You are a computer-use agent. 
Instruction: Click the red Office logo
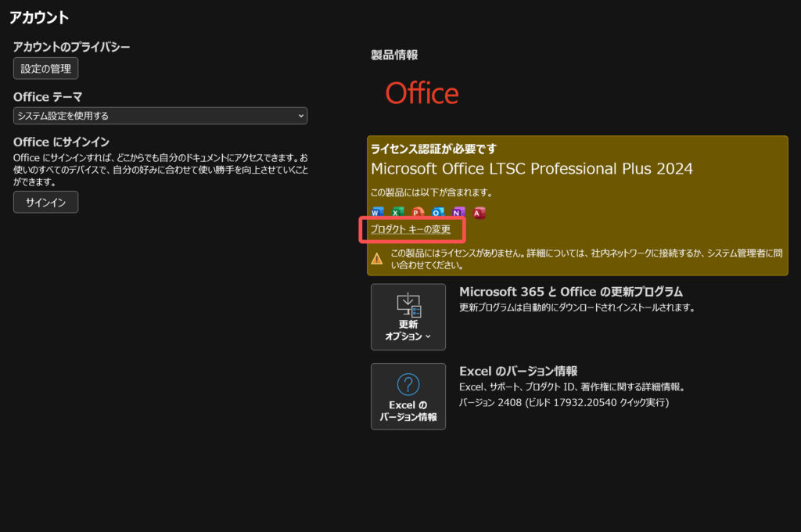click(x=422, y=94)
